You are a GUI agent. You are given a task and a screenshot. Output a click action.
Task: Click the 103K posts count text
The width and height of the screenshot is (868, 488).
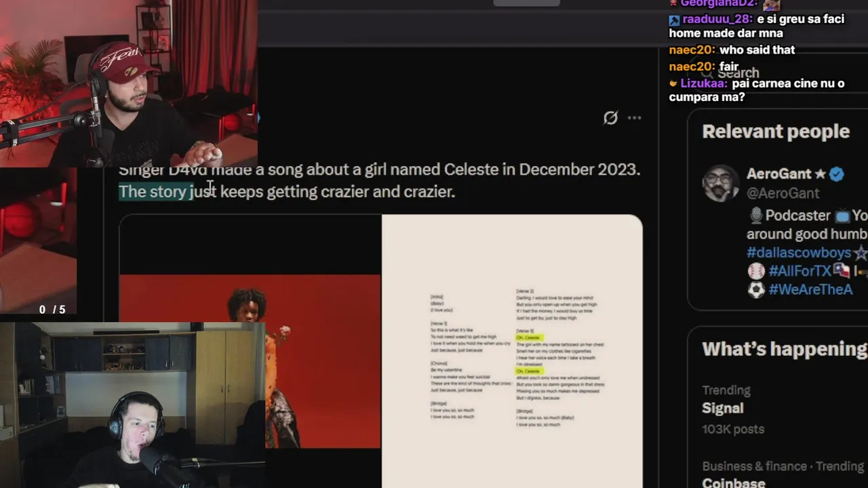click(733, 429)
